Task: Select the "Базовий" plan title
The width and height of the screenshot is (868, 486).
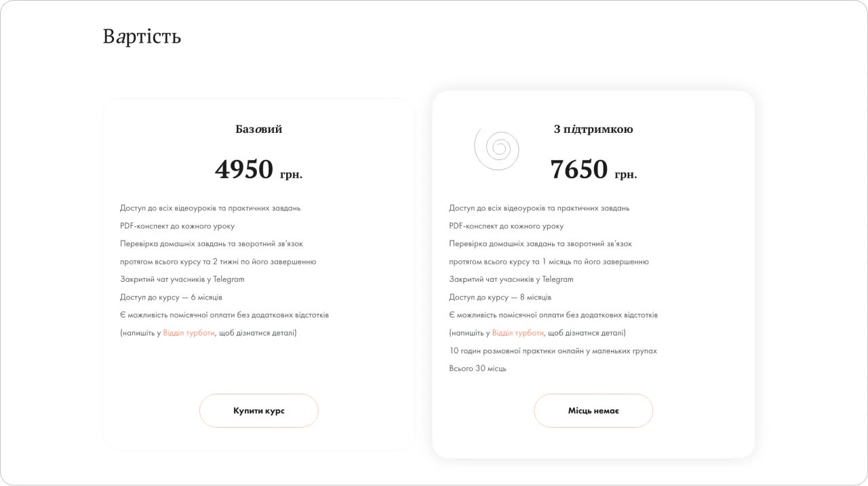Action: (x=258, y=129)
